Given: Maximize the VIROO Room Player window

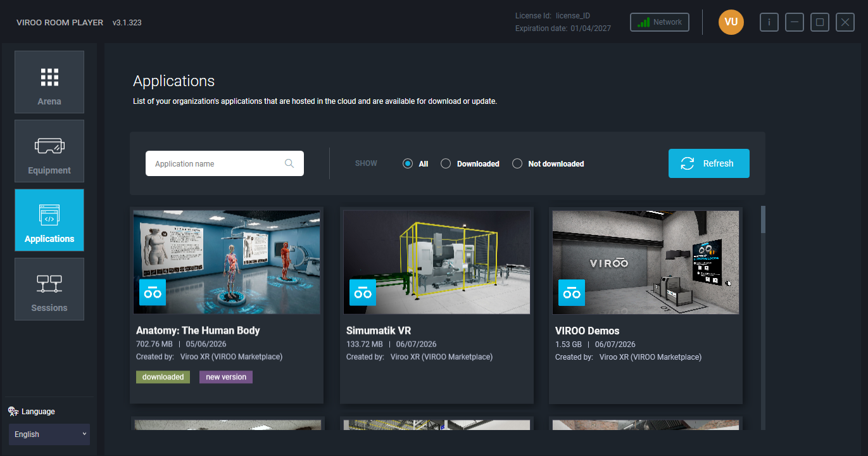Looking at the screenshot, I should (x=820, y=22).
